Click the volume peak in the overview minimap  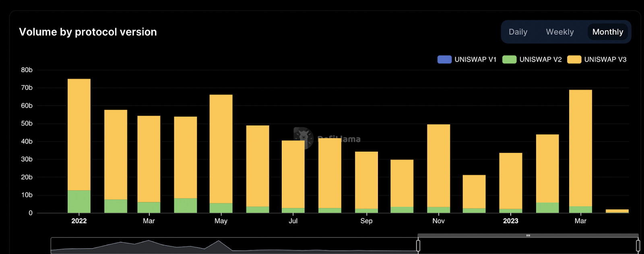(x=149, y=241)
